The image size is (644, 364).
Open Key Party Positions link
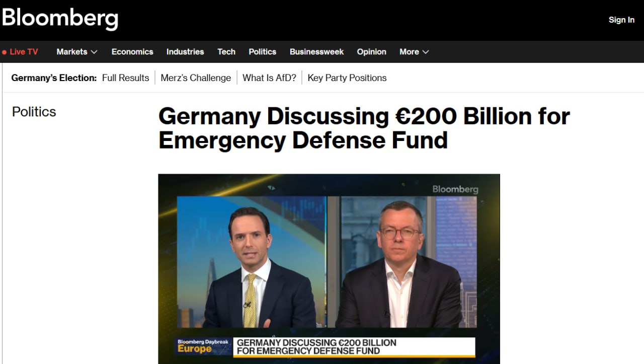point(347,78)
